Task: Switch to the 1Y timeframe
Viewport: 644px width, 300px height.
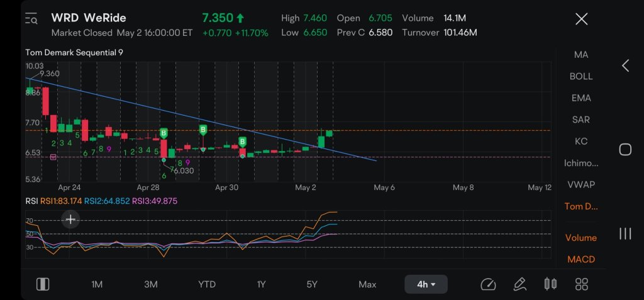Action: point(261,284)
